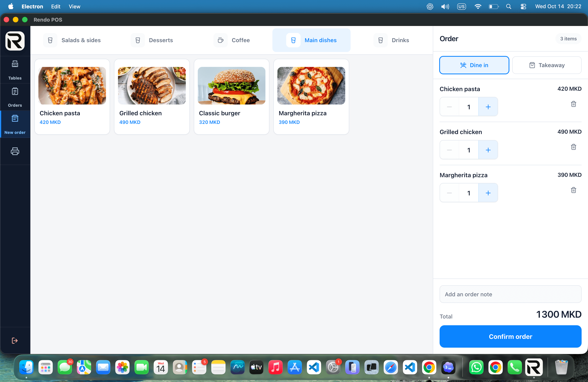Open the Music app from the dock
Screen dimensions: 588x382
(275, 367)
